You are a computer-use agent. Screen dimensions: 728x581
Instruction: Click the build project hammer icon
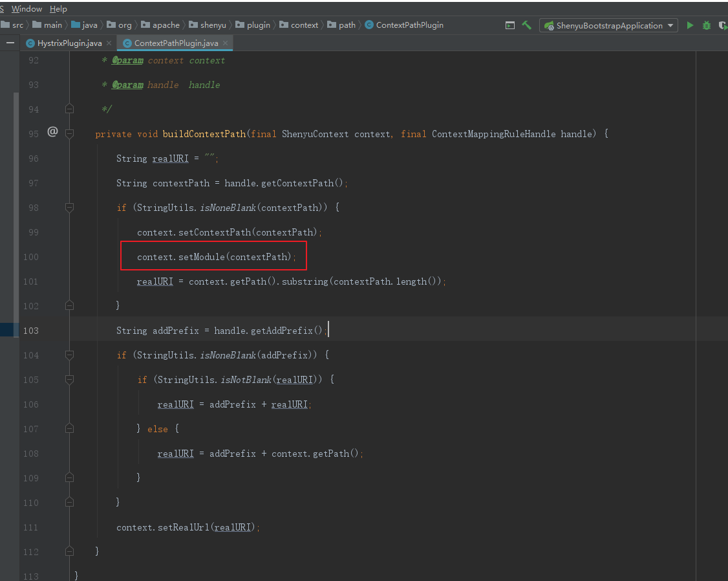click(x=526, y=25)
